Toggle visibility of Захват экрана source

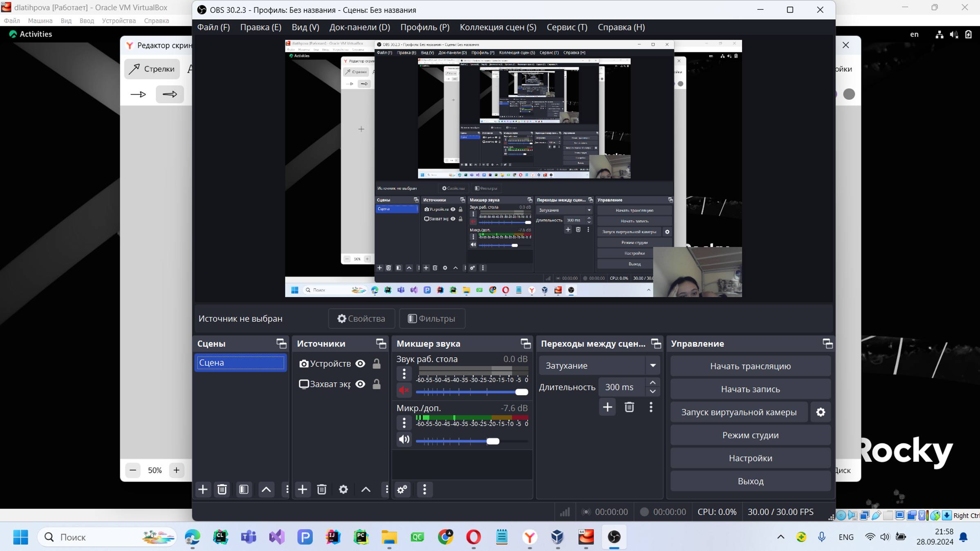click(x=360, y=384)
